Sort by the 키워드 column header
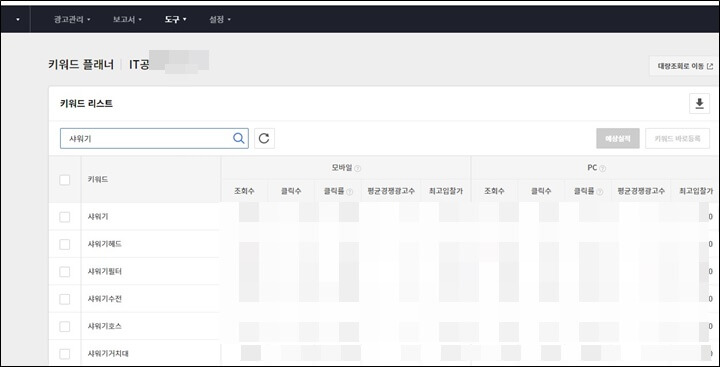The height and width of the screenshot is (367, 720). 98,180
